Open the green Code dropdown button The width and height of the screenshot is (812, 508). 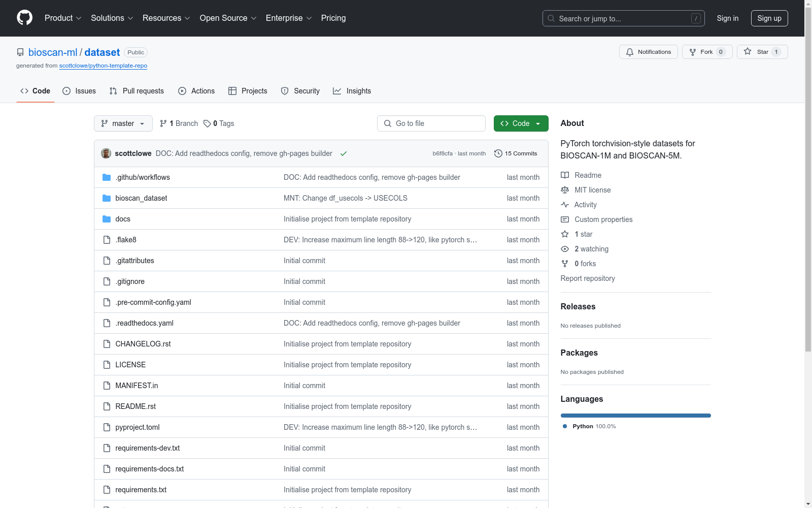pos(521,123)
